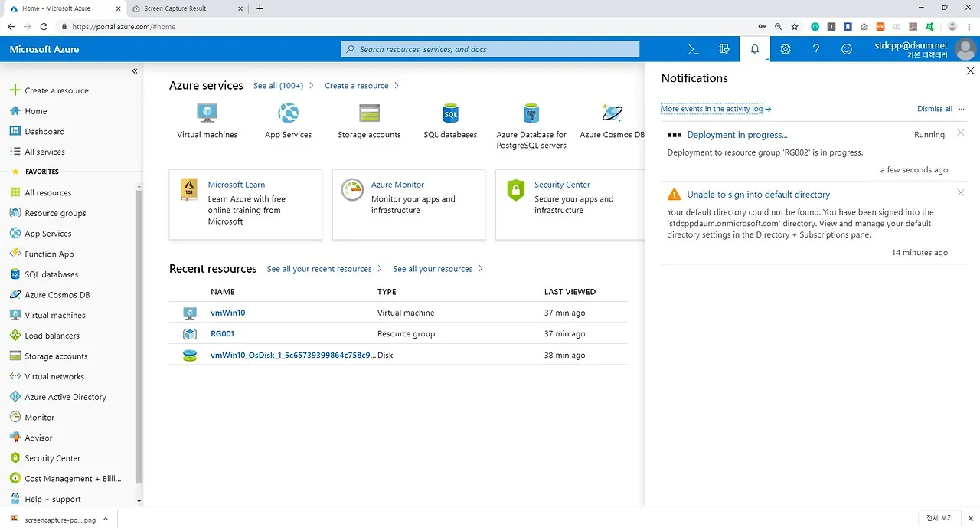Click See all your recent resources
The width and height of the screenshot is (980, 531).
tap(324, 269)
